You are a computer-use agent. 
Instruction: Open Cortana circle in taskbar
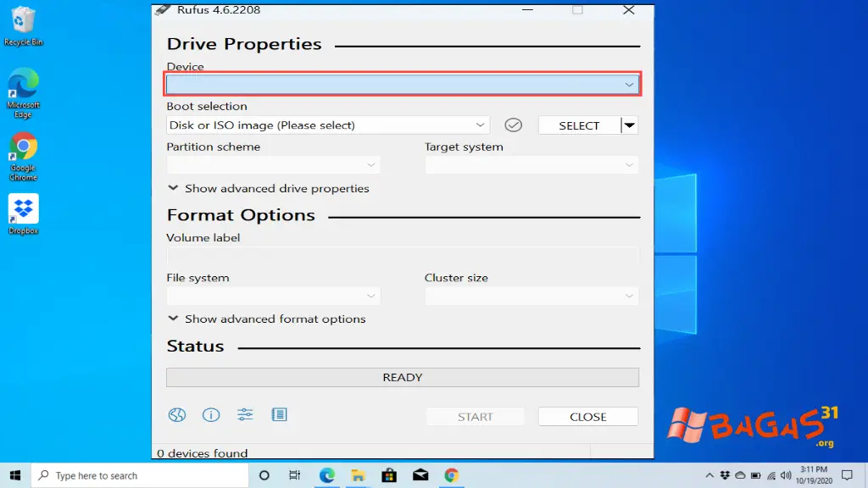coord(264,475)
